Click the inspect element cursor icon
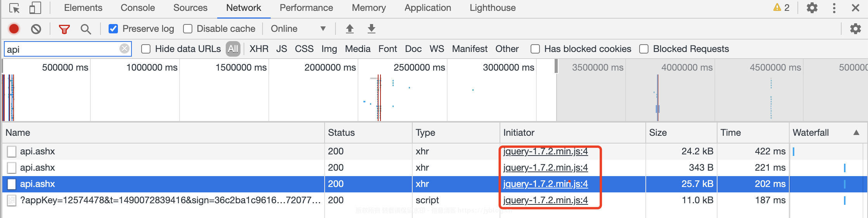 (15, 8)
